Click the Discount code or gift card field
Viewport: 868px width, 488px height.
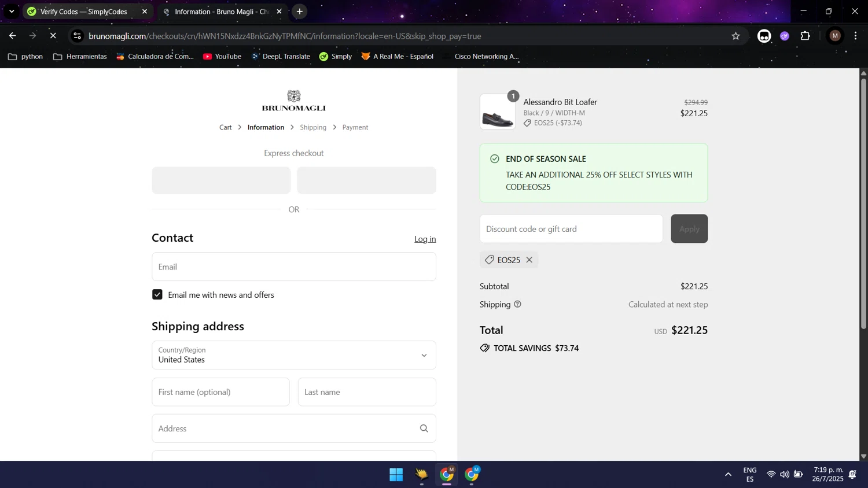pos(571,228)
